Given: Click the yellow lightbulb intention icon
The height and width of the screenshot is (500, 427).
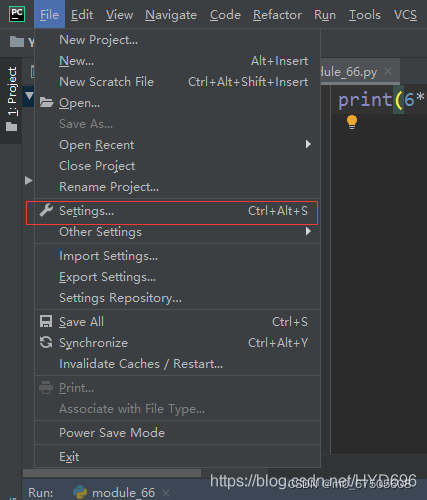Looking at the screenshot, I should pyautogui.click(x=352, y=122).
